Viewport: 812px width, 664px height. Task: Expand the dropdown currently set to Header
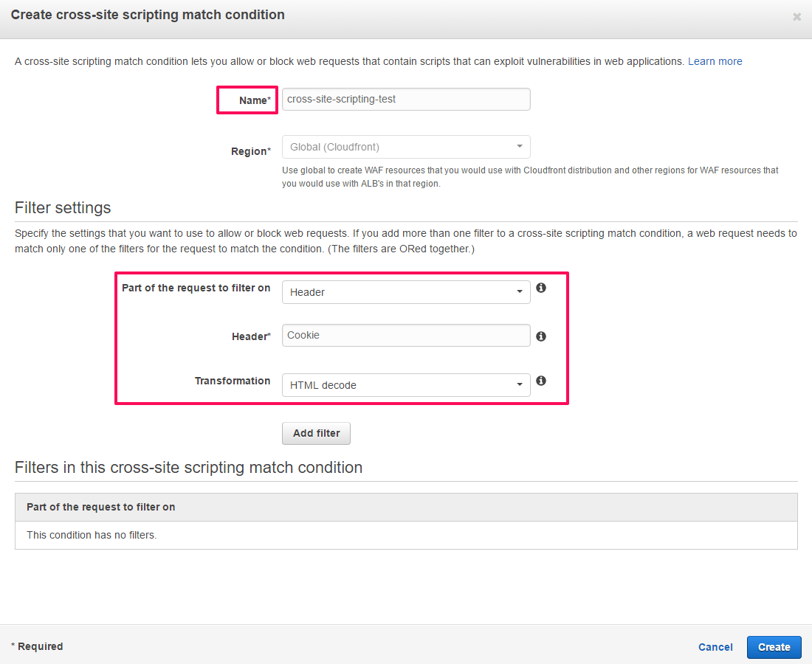[406, 292]
